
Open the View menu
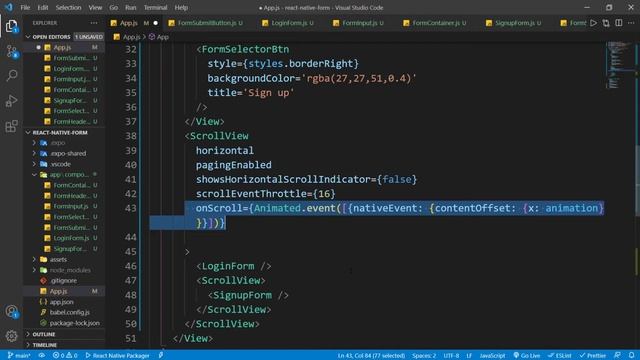[95, 7]
